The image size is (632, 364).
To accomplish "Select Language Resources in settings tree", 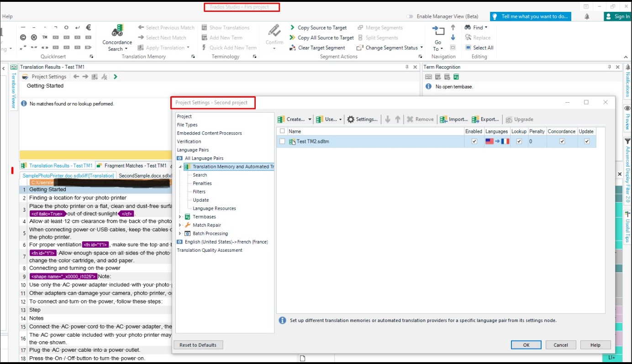I will point(215,208).
